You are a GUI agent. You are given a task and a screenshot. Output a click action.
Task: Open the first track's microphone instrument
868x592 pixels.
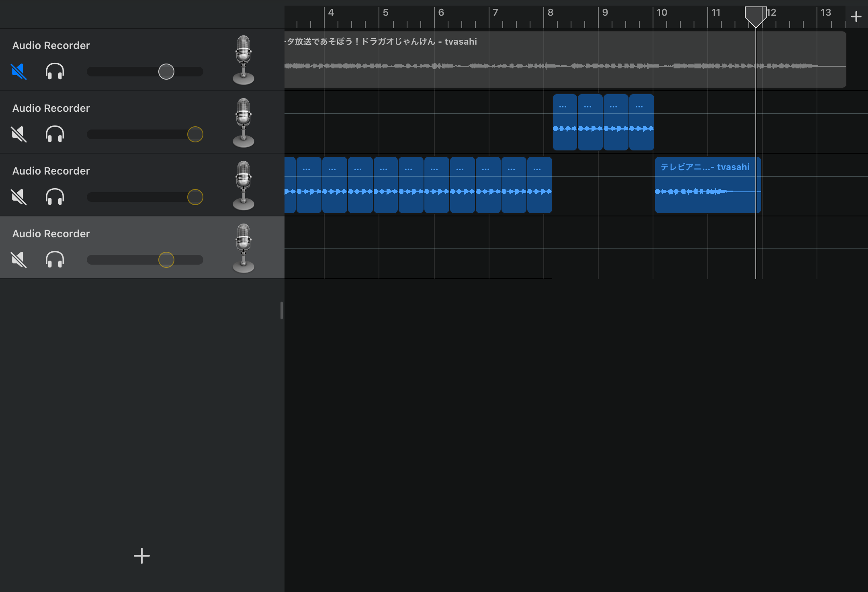click(243, 60)
